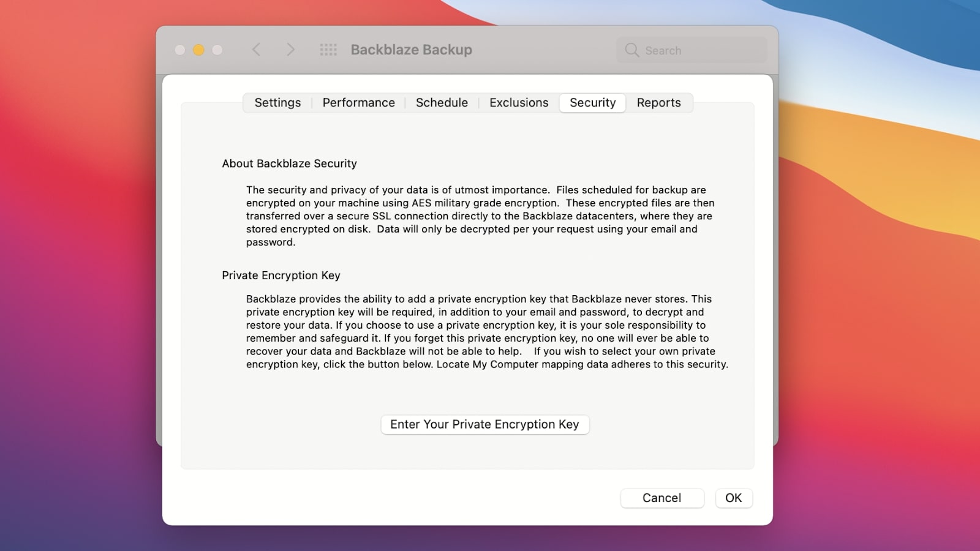The image size is (980, 551).
Task: Click the Private Encryption Key heading
Action: (281, 275)
